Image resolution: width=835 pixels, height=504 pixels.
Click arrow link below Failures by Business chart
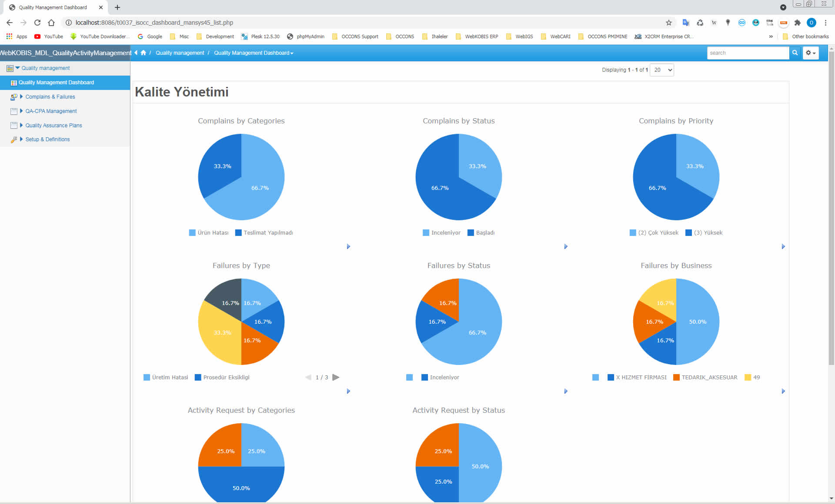[x=783, y=391]
